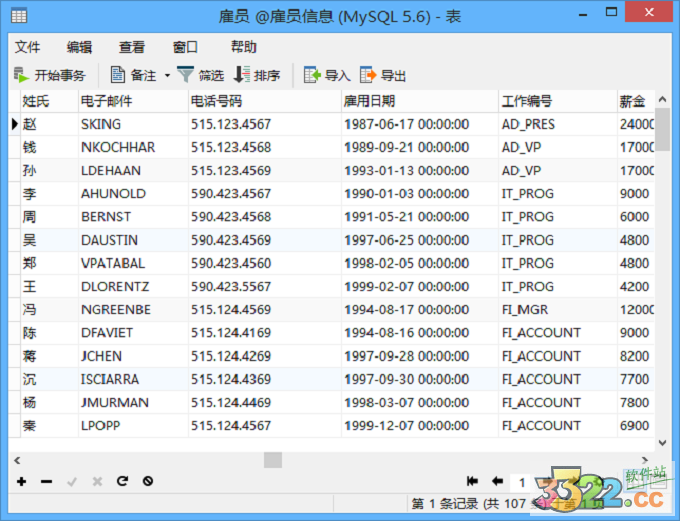Screen dimensions: 680x521
Task: Go to the previous page arrow
Action: [496, 481]
